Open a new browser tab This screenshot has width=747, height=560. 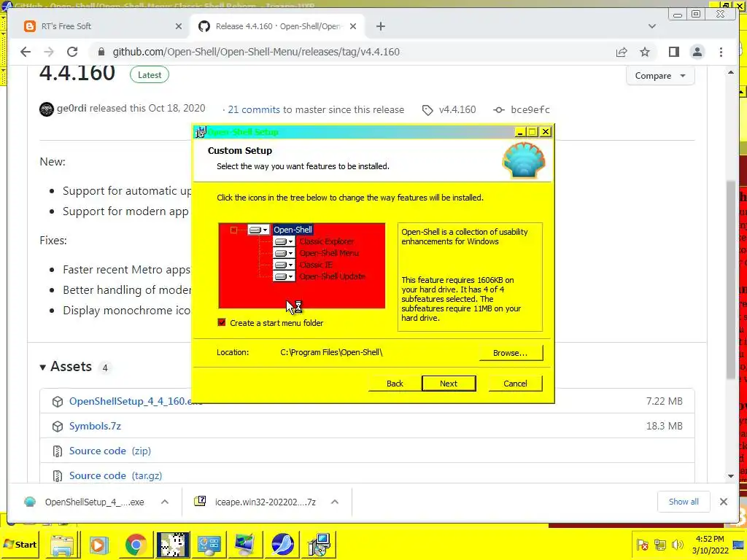pos(380,26)
